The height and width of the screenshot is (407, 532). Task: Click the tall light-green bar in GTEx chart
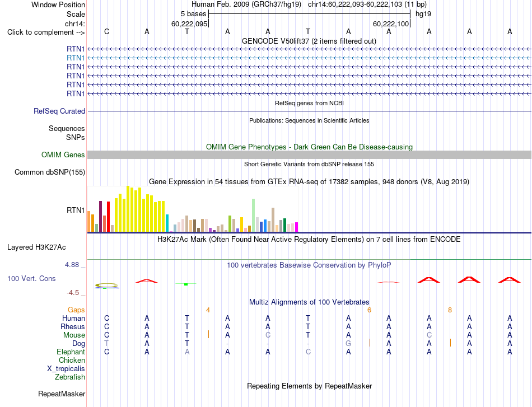(x=254, y=216)
